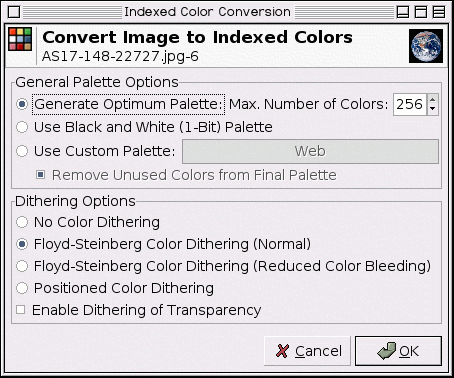Click the title bar shade window icon
Image resolution: width=454 pixels, height=378 pixels.
click(403, 12)
